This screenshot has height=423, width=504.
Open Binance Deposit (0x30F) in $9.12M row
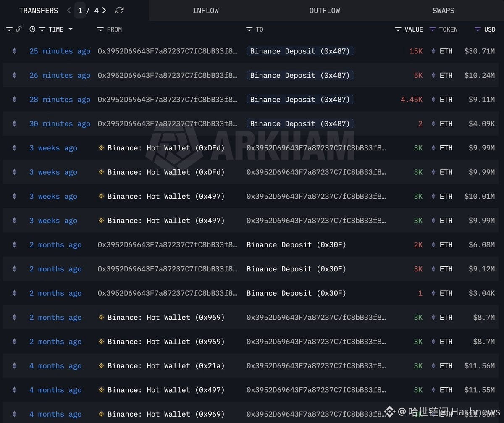point(296,269)
